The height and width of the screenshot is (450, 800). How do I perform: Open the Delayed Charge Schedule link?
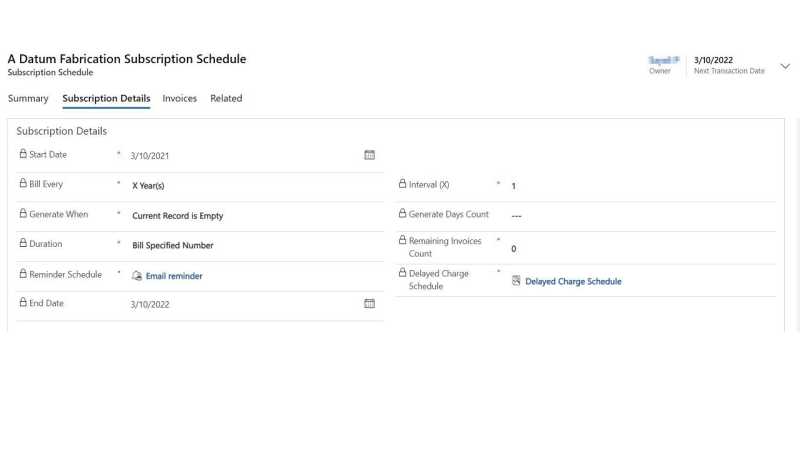[x=573, y=281]
